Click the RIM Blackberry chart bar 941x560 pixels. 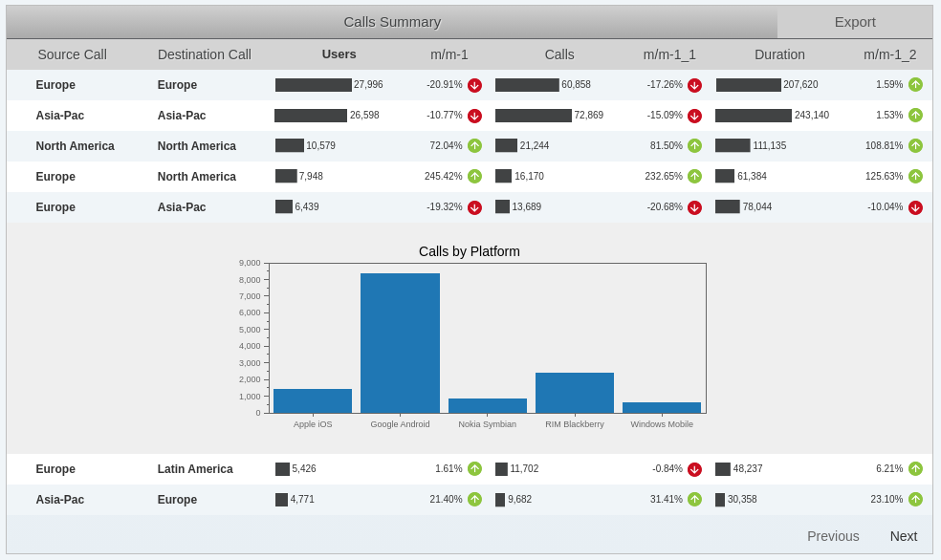coord(575,393)
